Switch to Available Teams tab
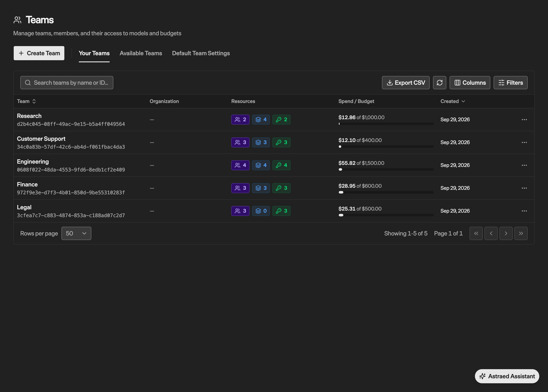The height and width of the screenshot is (392, 548). point(141,53)
